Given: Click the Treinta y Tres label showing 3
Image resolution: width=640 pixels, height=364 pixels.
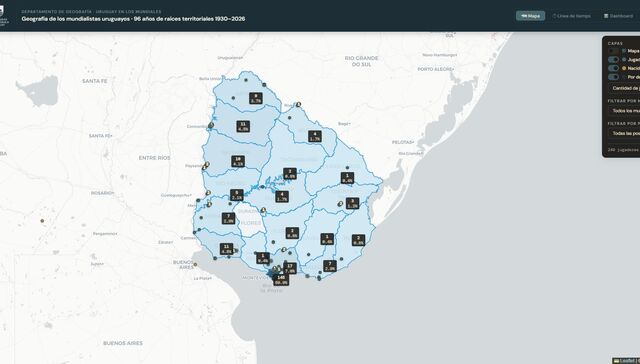Looking at the screenshot, I should click(352, 203).
